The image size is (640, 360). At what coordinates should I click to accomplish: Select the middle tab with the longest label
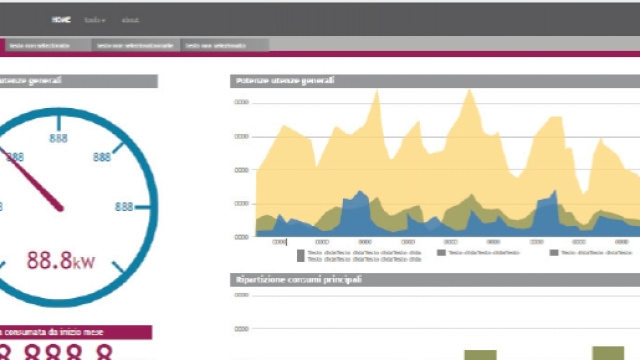pyautogui.click(x=135, y=45)
